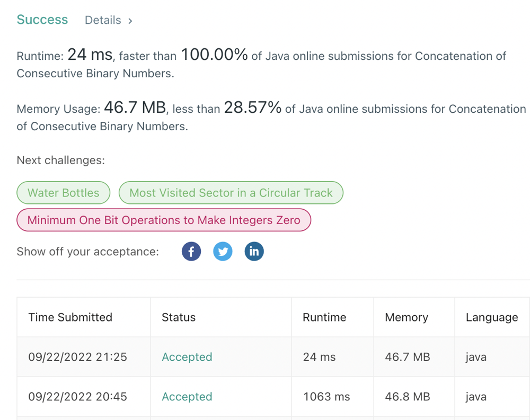Share acceptance on Twitter
Viewport: 530px width, 420px height.
[x=223, y=252]
